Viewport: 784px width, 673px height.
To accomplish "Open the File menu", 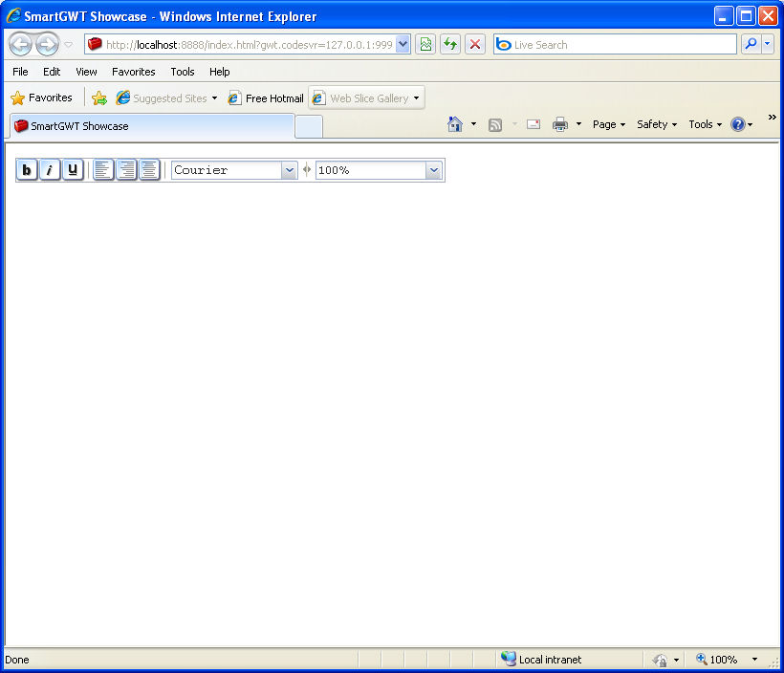I will 20,72.
